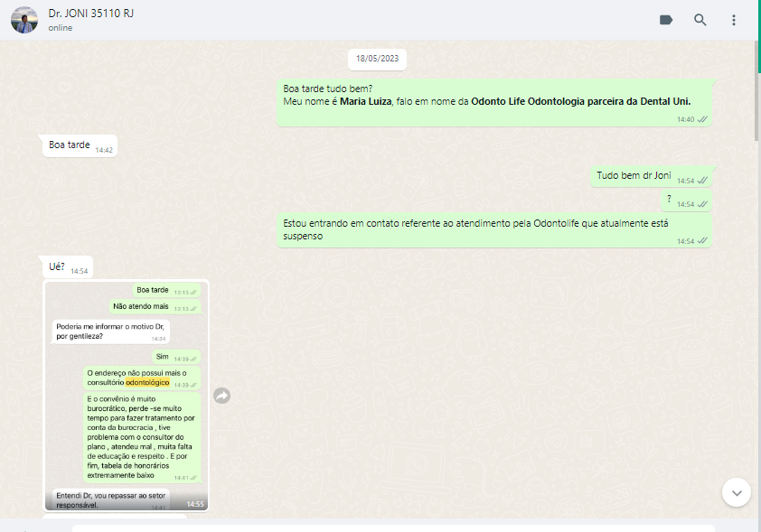
Task: Click the 18/05/2023 date chip
Action: (x=377, y=59)
